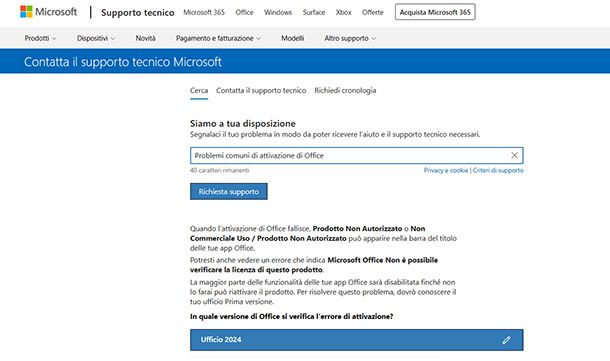Open the Offerte header link
The height and width of the screenshot is (361, 610).
pyautogui.click(x=373, y=12)
